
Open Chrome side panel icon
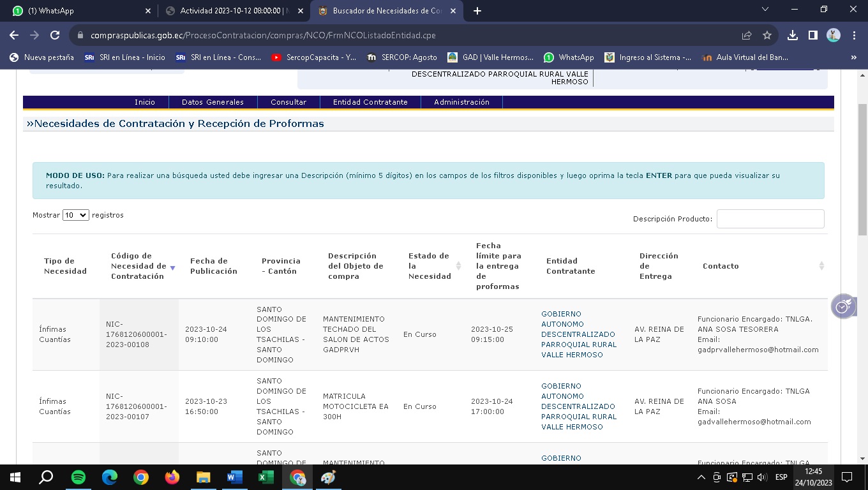click(x=812, y=35)
